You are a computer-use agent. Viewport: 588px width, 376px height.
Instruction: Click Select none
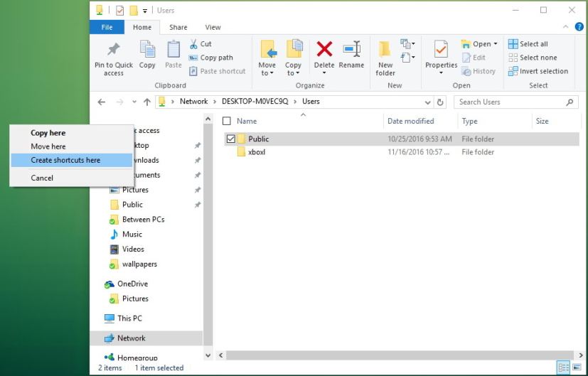pos(533,58)
